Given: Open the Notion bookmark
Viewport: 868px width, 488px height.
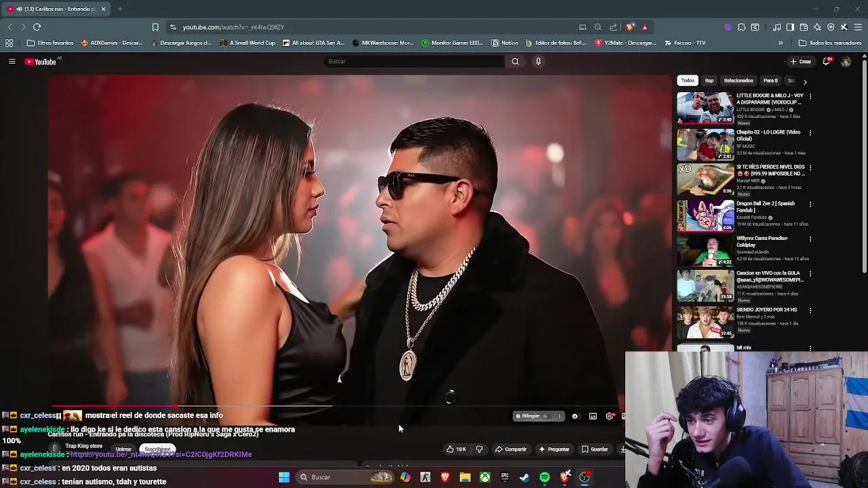Looking at the screenshot, I should pyautogui.click(x=505, y=43).
